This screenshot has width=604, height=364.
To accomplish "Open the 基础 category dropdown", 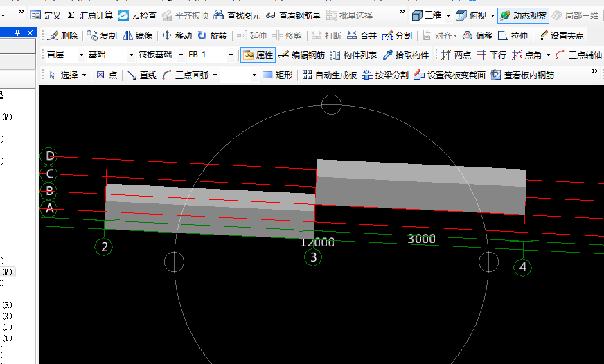I will pos(131,55).
